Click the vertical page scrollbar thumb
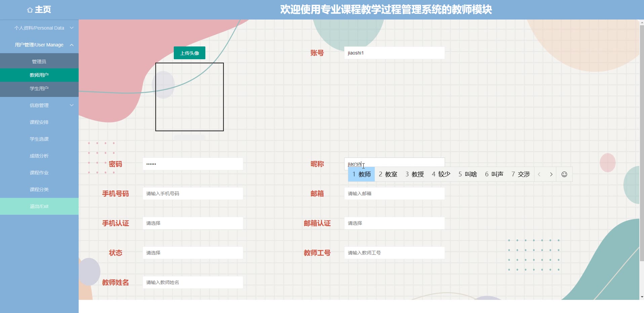Viewport: 644px width, 313px height. pos(642,143)
